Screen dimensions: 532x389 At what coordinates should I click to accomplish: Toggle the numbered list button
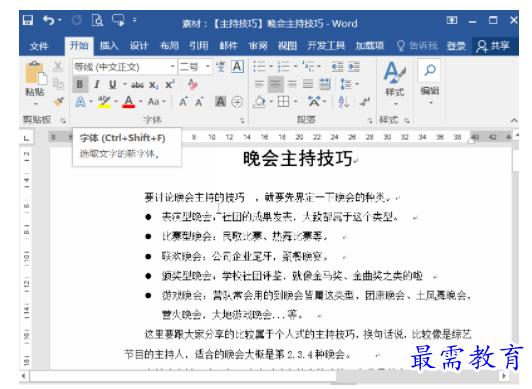click(284, 66)
